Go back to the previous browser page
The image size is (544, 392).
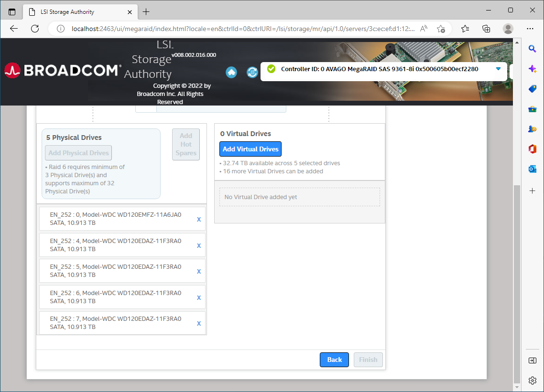pos(14,29)
